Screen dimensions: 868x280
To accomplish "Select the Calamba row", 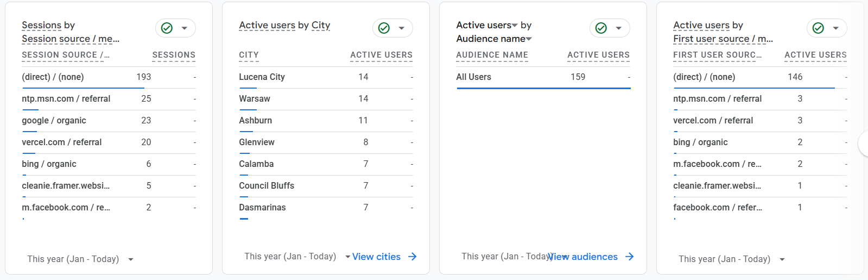I will pyautogui.click(x=326, y=164).
